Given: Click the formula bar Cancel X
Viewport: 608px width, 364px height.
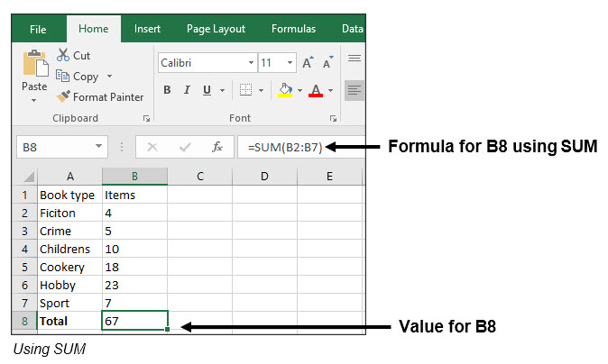Looking at the screenshot, I should point(152,147).
